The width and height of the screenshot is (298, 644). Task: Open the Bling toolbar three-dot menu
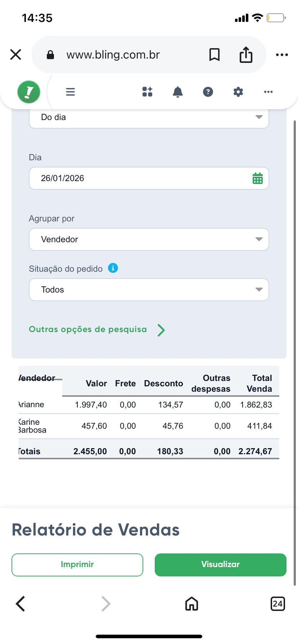[x=268, y=92]
